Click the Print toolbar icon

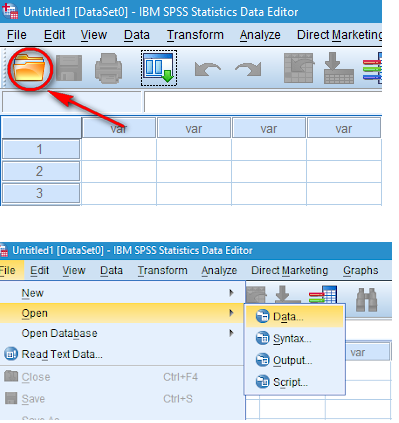pyautogui.click(x=109, y=69)
